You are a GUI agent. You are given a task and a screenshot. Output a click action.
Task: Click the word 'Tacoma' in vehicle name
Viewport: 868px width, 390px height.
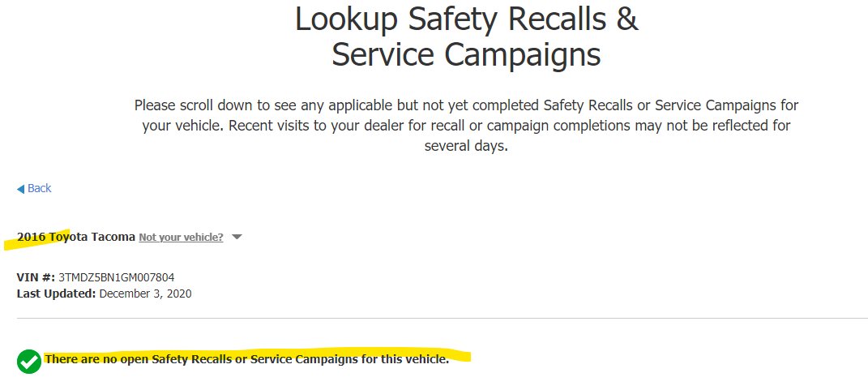point(113,237)
